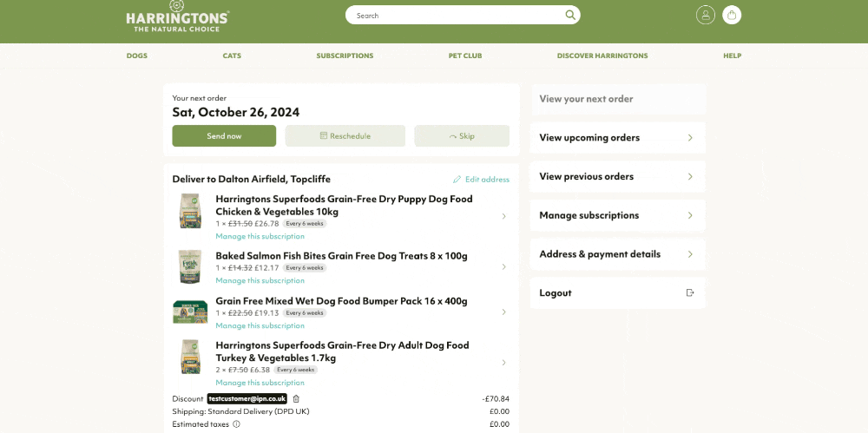Click Puppy Dog Food Chicken & Vegetables title
The image size is (868, 433).
click(x=345, y=205)
